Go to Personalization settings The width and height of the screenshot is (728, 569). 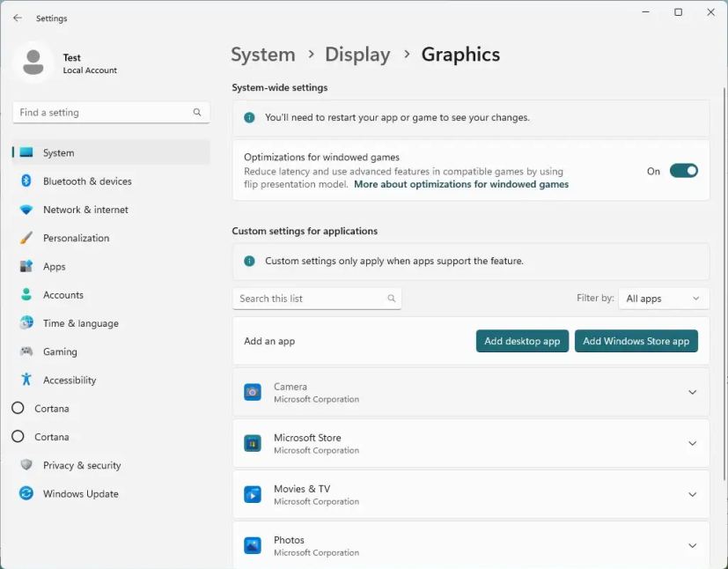(111, 238)
